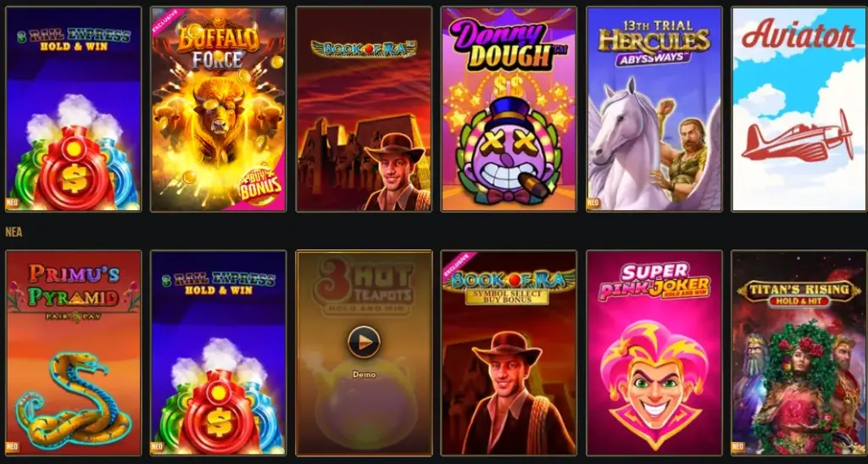The image size is (868, 464).
Task: Open the Aviator game thumbnail
Action: pyautogui.click(x=798, y=109)
